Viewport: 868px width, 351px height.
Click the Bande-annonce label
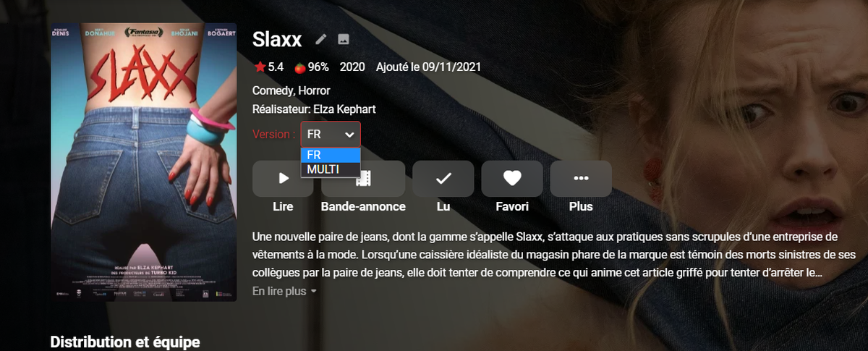coord(363,206)
